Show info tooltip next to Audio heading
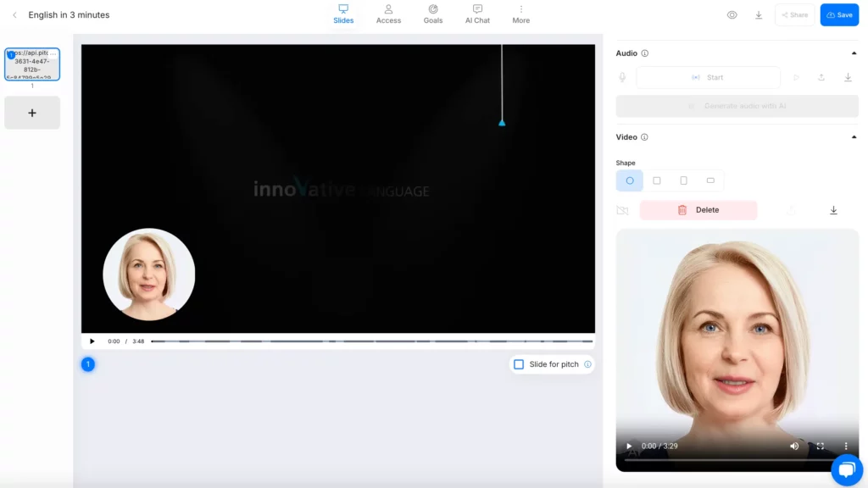The image size is (868, 488). point(645,53)
